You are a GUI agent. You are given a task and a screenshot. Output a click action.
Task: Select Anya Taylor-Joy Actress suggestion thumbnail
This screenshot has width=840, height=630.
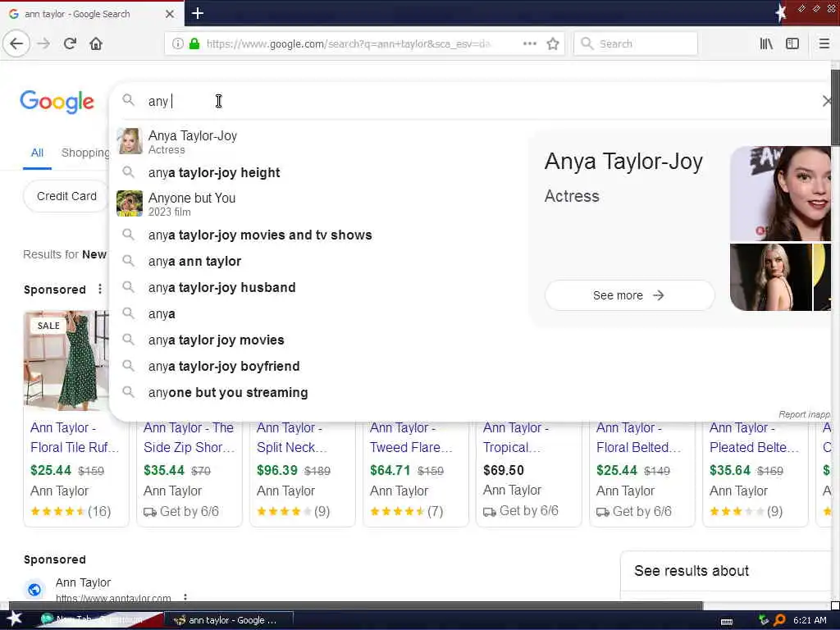[x=130, y=141]
